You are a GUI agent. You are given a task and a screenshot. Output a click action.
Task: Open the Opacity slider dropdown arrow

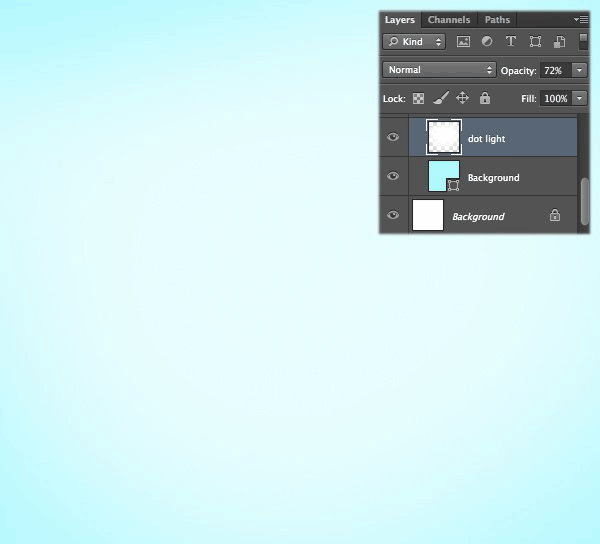point(579,70)
